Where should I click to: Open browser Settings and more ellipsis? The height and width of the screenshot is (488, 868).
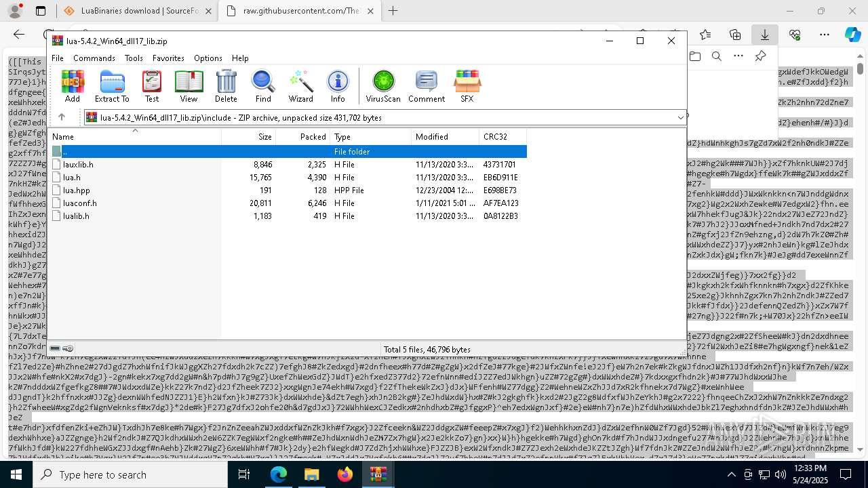point(824,35)
